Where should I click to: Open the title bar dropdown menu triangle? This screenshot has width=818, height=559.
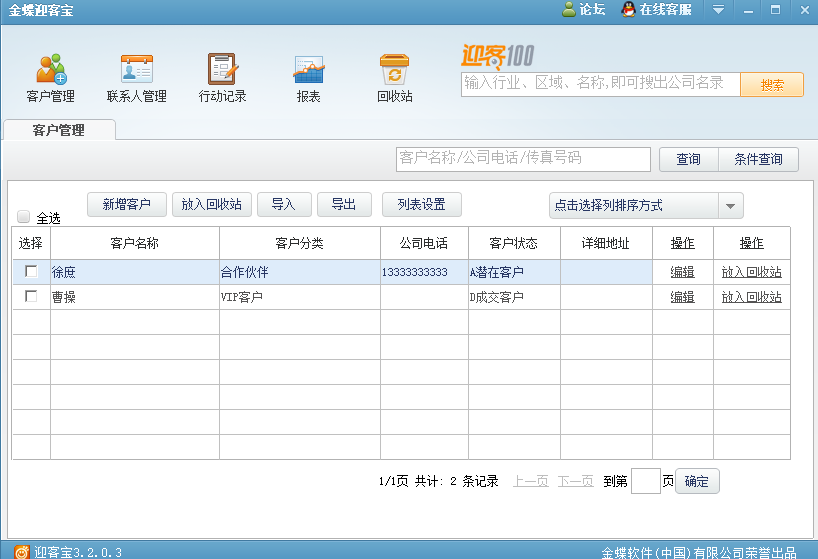[718, 9]
